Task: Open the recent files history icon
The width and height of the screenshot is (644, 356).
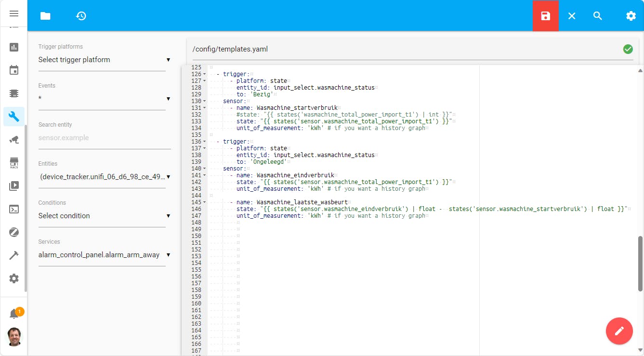Action: (x=81, y=16)
